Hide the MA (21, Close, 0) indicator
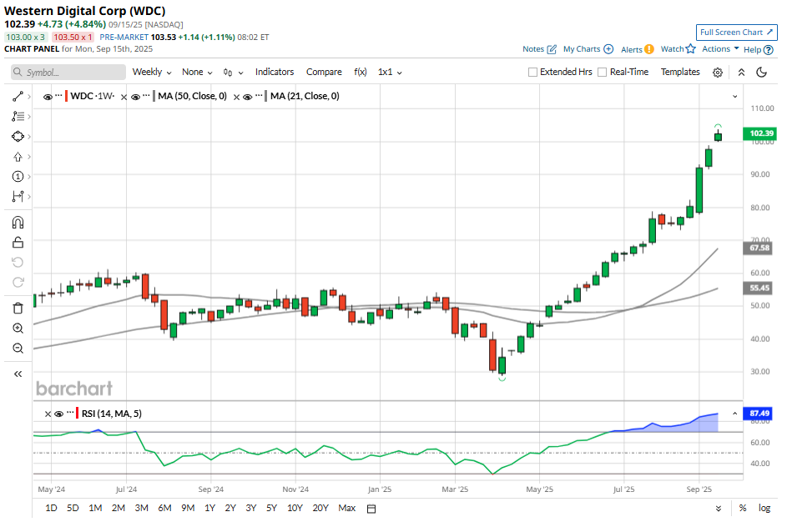The height and width of the screenshot is (532, 787). click(247, 97)
